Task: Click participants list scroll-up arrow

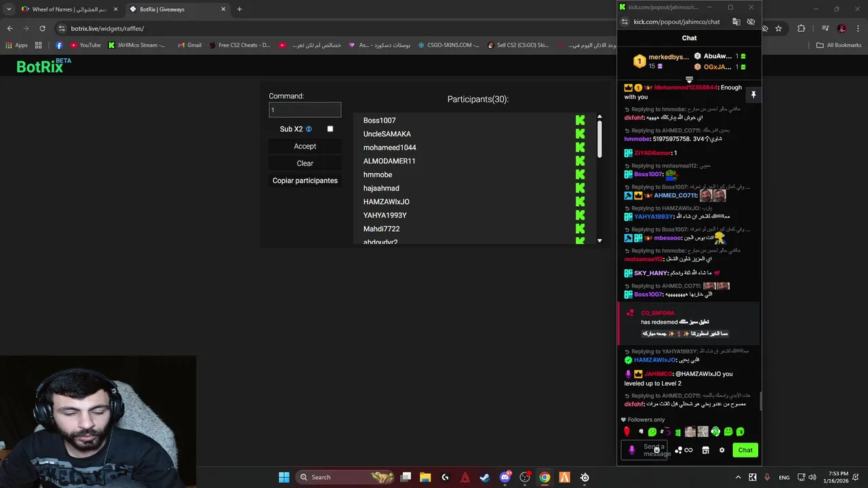Action: (x=599, y=117)
